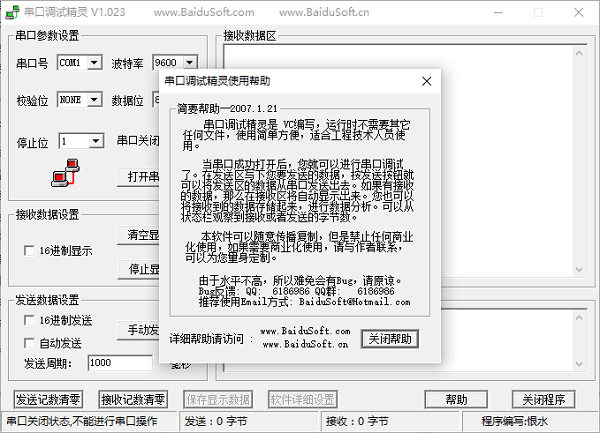The width and height of the screenshot is (600, 433).
Task: Click receive area scrollbar down arrow
Action: (x=579, y=270)
